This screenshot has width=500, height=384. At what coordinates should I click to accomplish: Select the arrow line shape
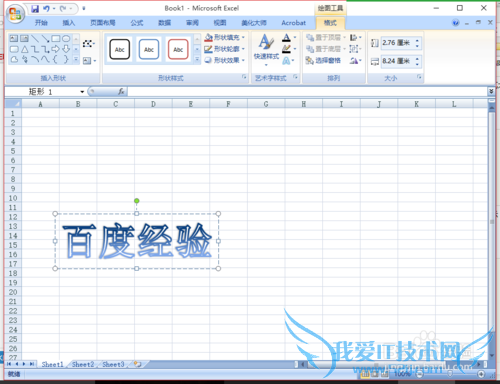(x=45, y=39)
